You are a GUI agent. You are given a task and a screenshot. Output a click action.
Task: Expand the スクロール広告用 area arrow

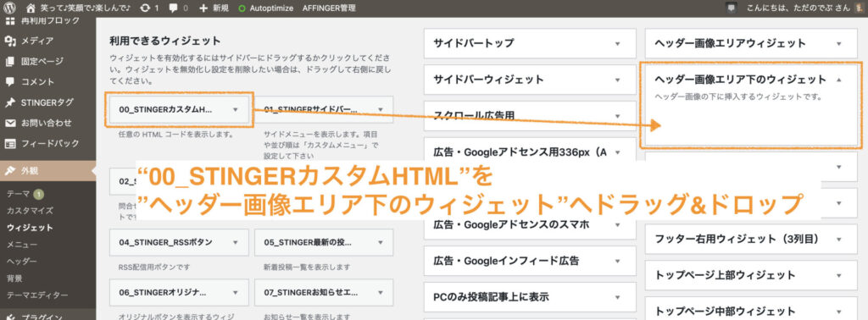[x=617, y=116]
